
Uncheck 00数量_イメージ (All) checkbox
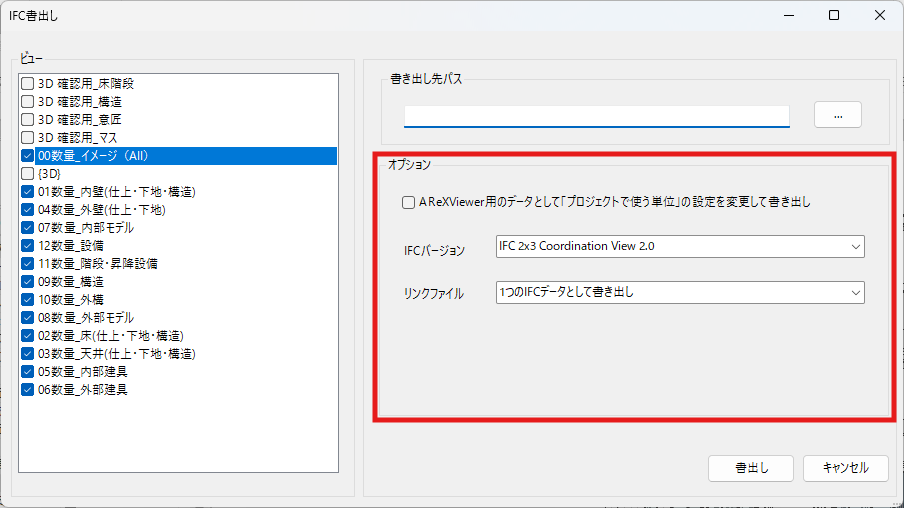click(x=28, y=156)
